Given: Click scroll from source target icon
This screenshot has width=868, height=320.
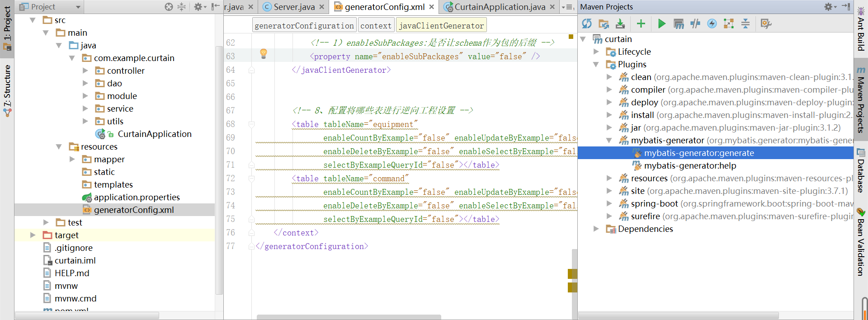Looking at the screenshot, I should point(169,7).
